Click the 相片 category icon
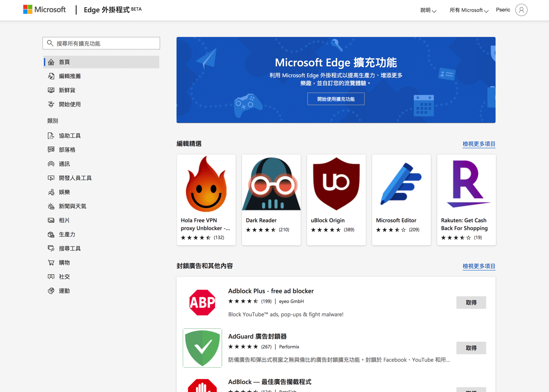Viewport: 549px width, 392px height. coord(50,220)
